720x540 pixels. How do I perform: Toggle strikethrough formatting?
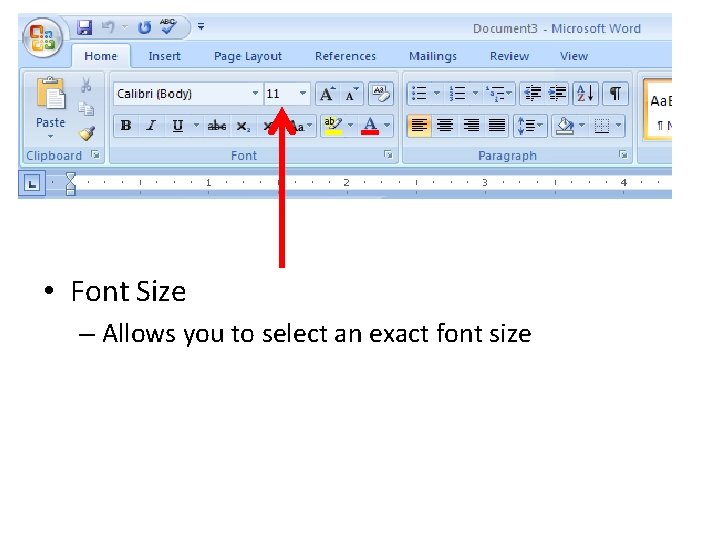click(x=216, y=125)
